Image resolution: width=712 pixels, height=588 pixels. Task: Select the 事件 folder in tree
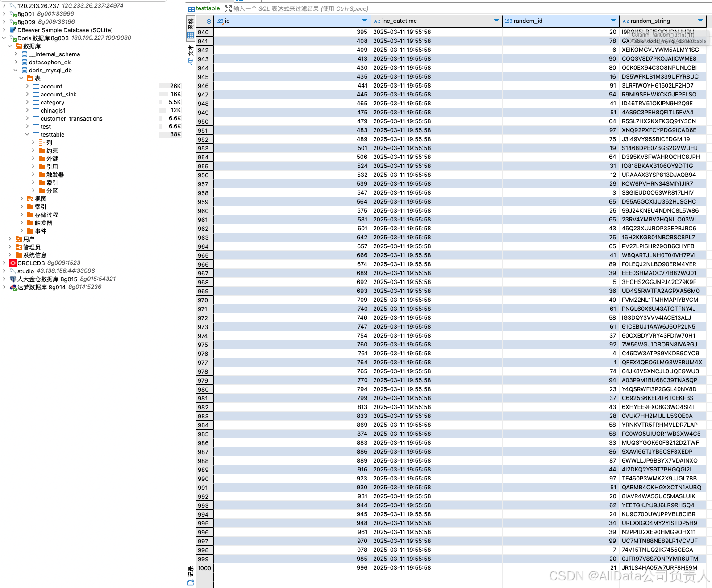click(x=41, y=231)
